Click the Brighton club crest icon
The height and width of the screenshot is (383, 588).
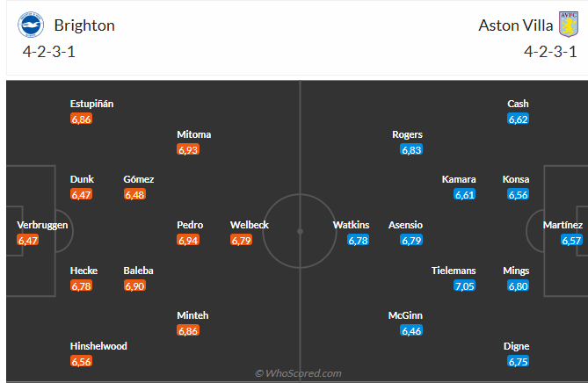(31, 25)
